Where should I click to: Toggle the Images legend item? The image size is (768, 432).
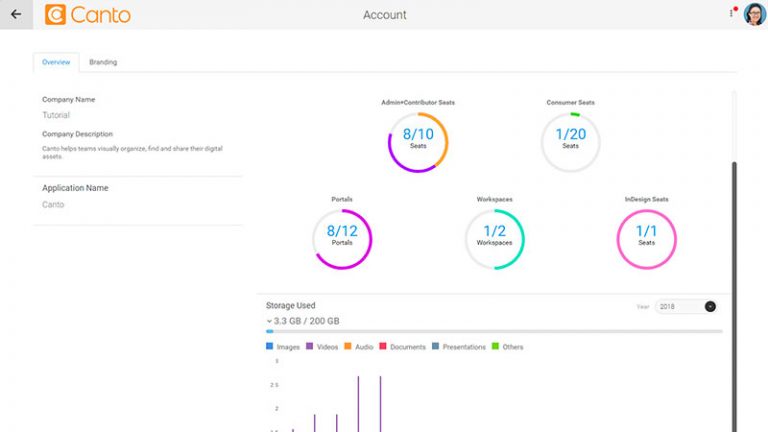283,347
